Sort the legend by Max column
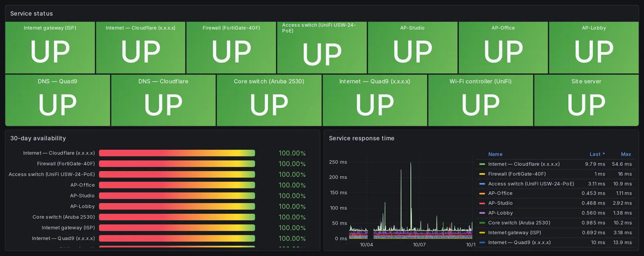This screenshot has width=644, height=256. click(626, 154)
